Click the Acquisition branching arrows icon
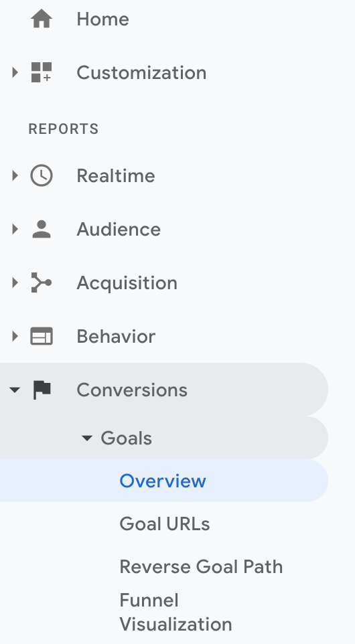 (x=42, y=283)
